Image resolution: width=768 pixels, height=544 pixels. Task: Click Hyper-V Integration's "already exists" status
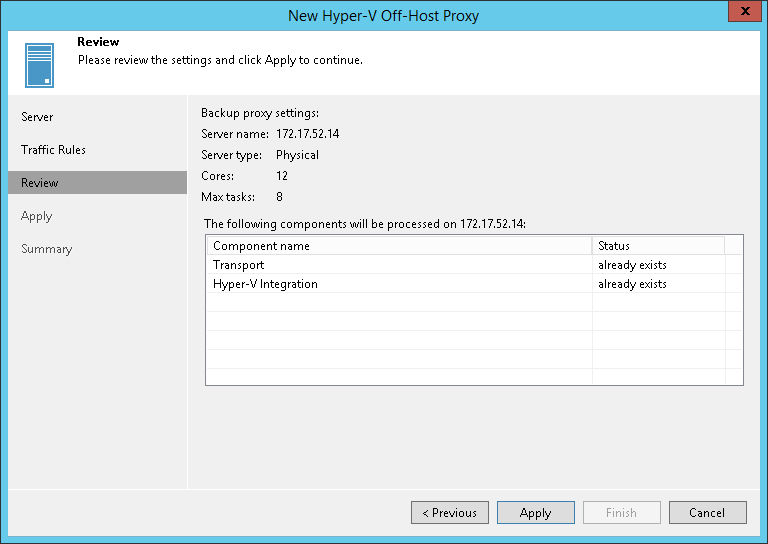click(632, 284)
